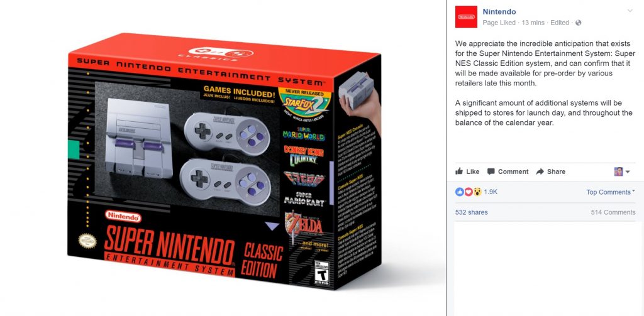Expand the Top Comments sort dropdown
Screen dimensions: 644x316
click(611, 192)
